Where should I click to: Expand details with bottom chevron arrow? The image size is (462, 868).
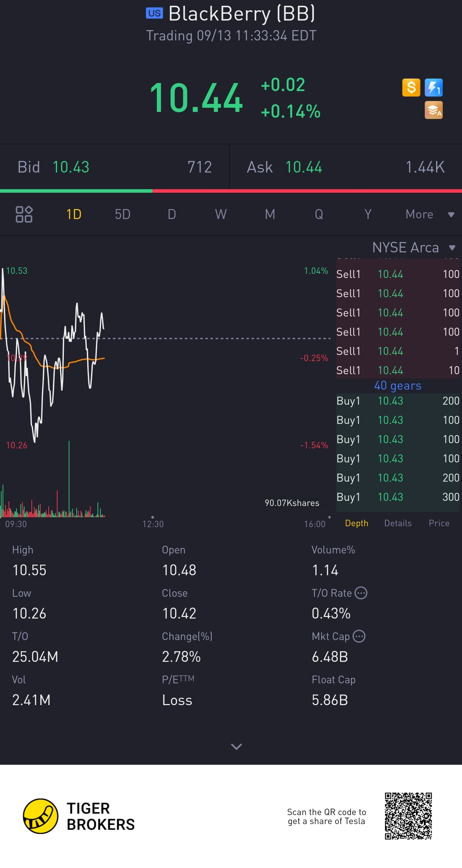coord(236,747)
